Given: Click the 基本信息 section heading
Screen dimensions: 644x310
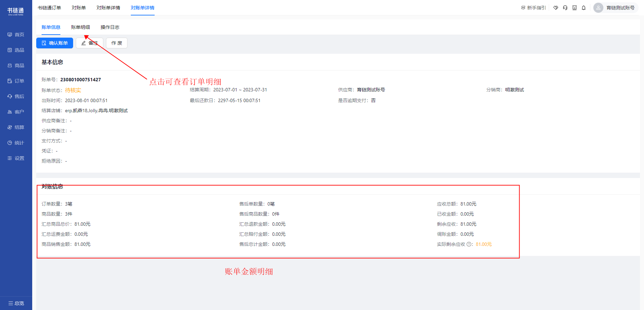Looking at the screenshot, I should tap(52, 62).
